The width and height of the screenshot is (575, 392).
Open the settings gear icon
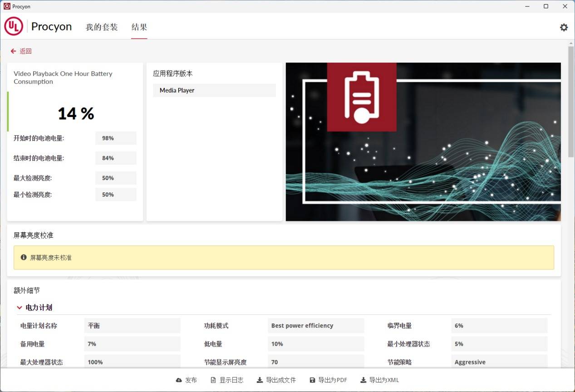click(564, 27)
